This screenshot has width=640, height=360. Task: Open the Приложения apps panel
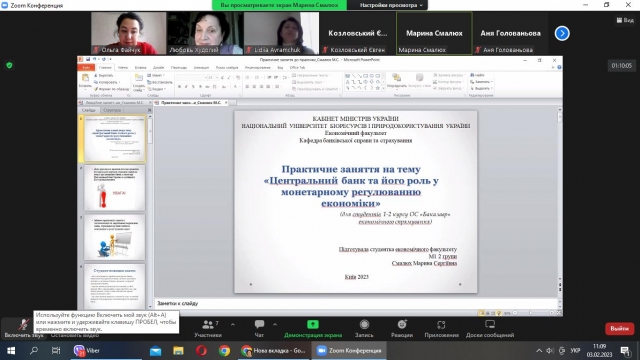pos(441,329)
